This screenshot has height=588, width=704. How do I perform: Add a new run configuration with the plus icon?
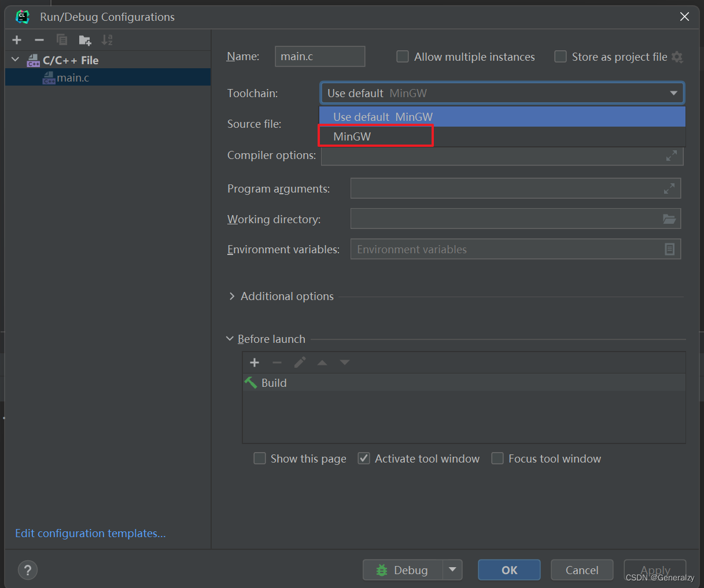pyautogui.click(x=17, y=40)
